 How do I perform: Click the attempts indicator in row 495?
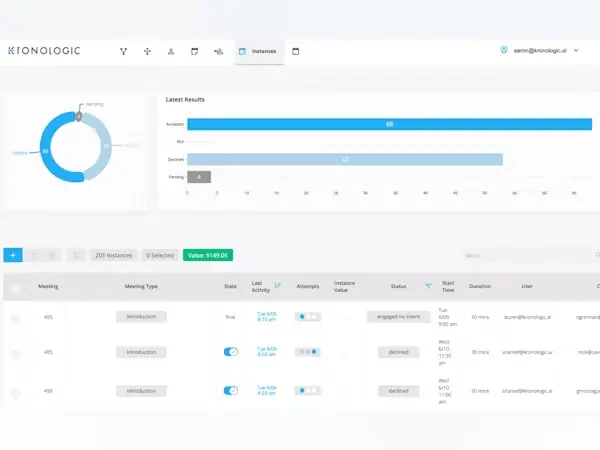308,316
